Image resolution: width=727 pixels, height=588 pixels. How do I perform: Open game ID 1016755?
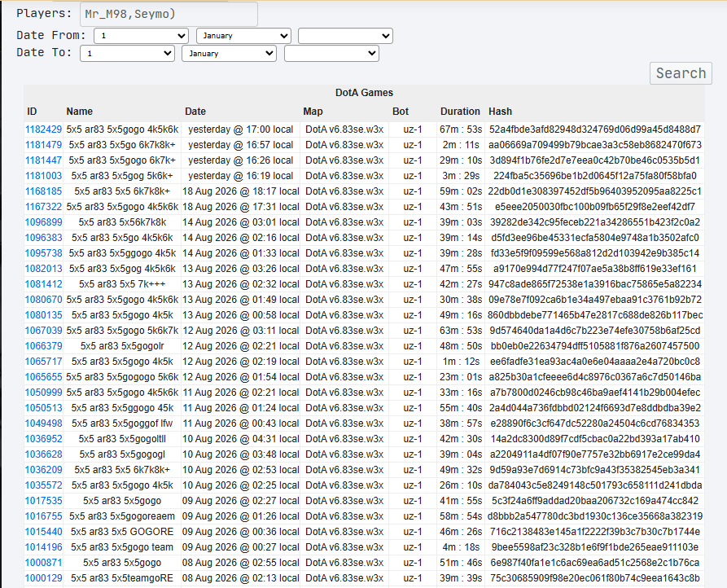pos(44,516)
